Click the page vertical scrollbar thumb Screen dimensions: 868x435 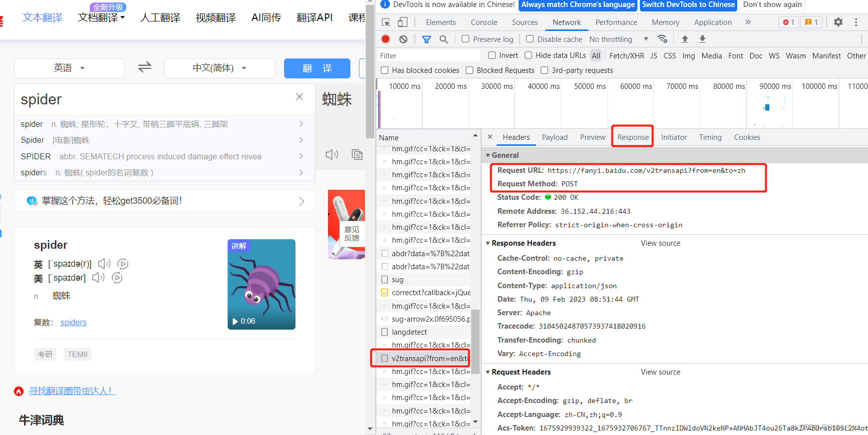(370, 71)
